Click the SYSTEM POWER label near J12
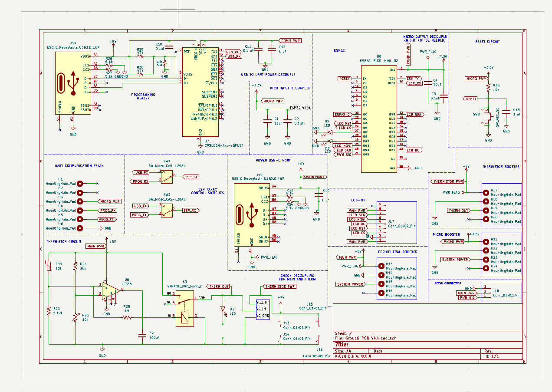 pyautogui.click(x=315, y=176)
